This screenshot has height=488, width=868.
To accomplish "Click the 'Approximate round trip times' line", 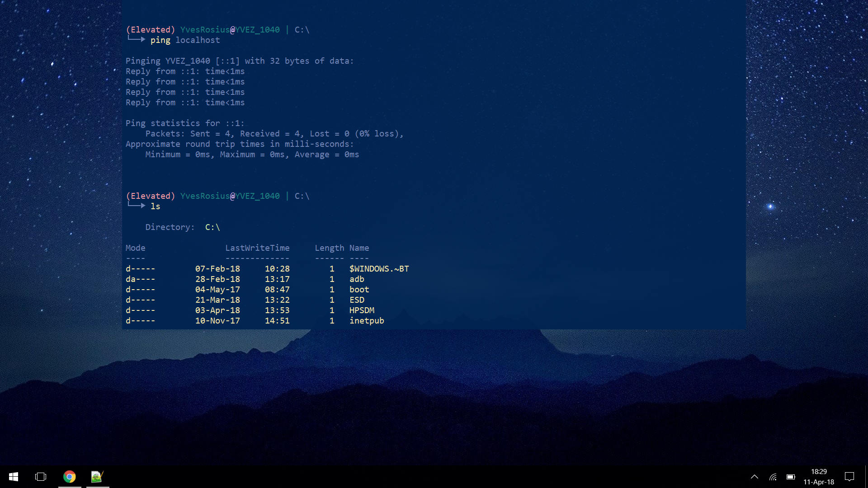I will tap(240, 144).
